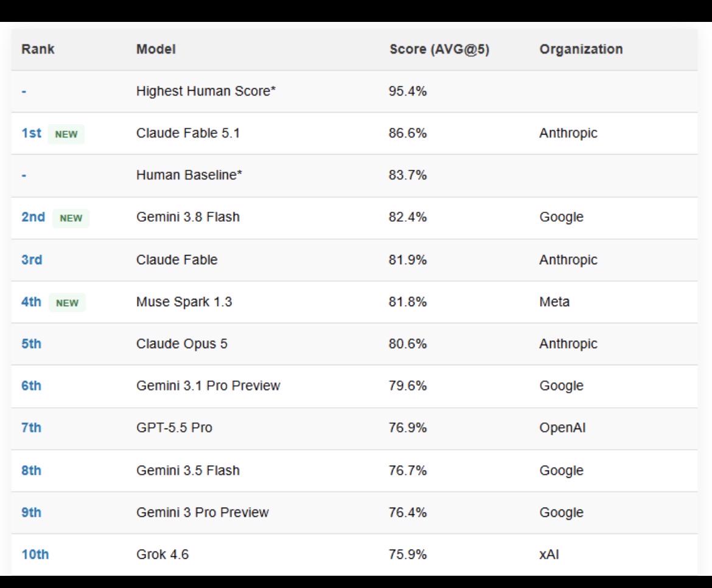Click the NEW badge beside 2nd rank
The height and width of the screenshot is (588, 712).
pyautogui.click(x=71, y=218)
